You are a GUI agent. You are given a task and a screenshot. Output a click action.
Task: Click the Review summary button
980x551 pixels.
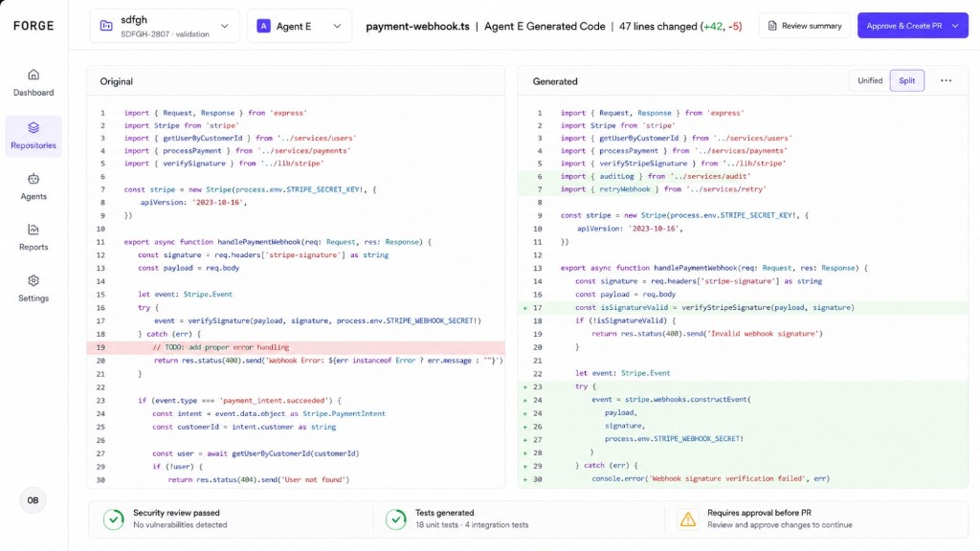tap(805, 26)
